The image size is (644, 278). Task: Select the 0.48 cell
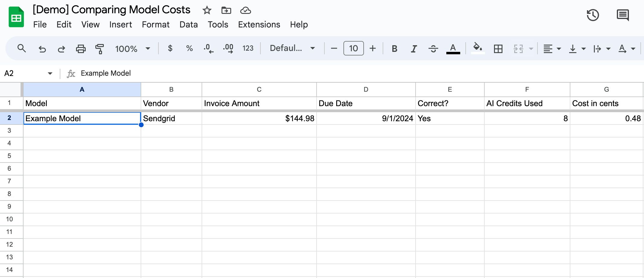coord(607,118)
